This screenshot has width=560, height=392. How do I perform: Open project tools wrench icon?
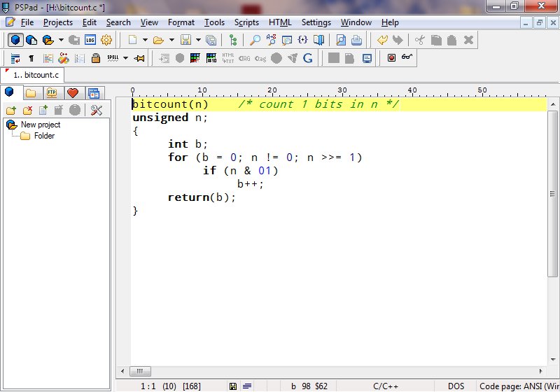97,111
